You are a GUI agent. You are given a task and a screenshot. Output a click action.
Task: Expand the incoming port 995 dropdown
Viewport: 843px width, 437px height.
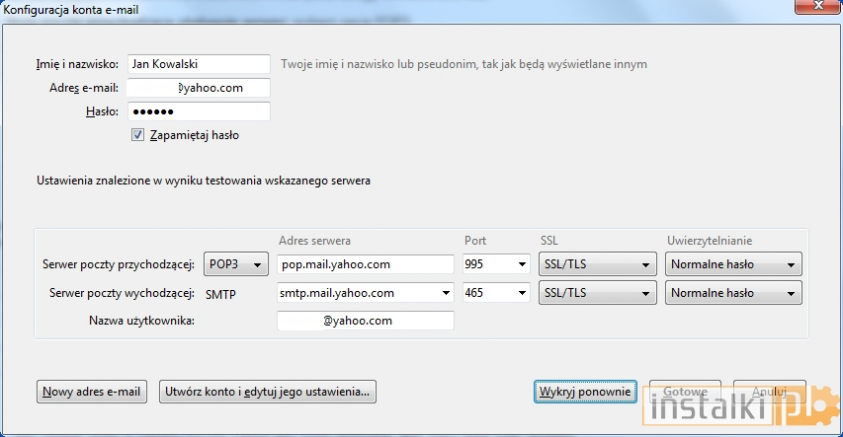495,265
